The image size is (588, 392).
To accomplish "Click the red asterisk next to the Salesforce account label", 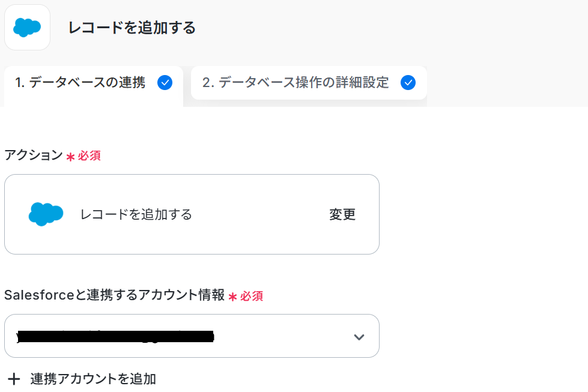I will click(x=233, y=297).
